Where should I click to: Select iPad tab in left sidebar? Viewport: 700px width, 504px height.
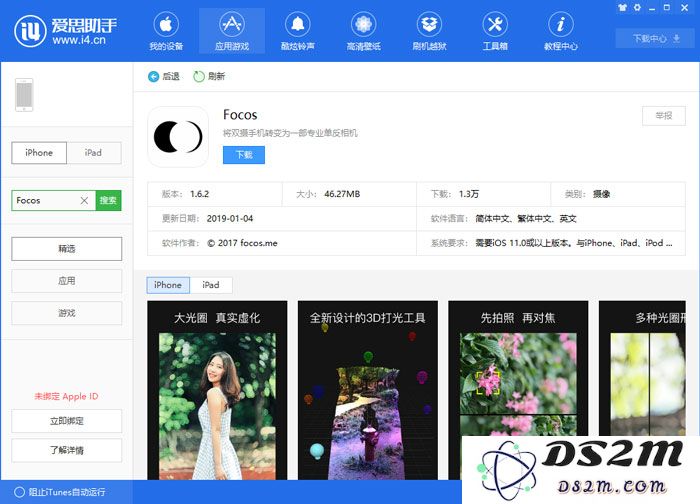[94, 153]
